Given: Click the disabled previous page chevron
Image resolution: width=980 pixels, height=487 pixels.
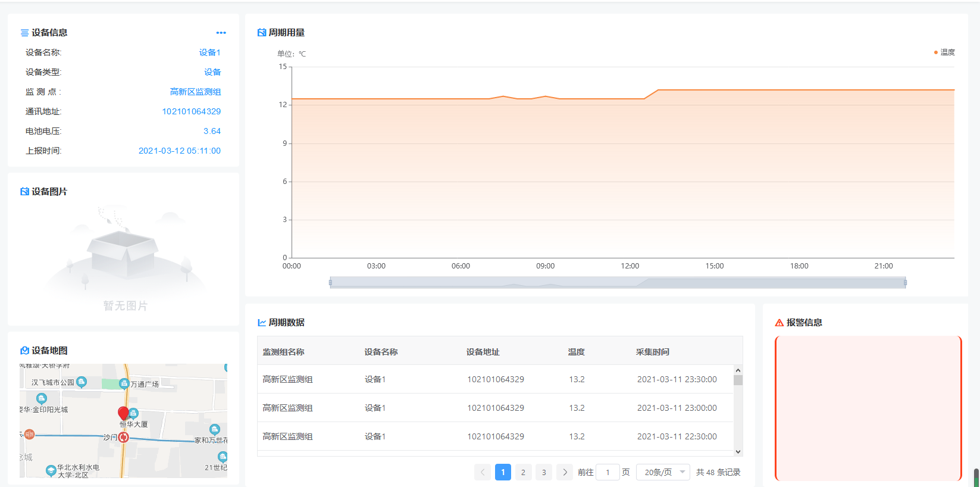Looking at the screenshot, I should pyautogui.click(x=483, y=472).
